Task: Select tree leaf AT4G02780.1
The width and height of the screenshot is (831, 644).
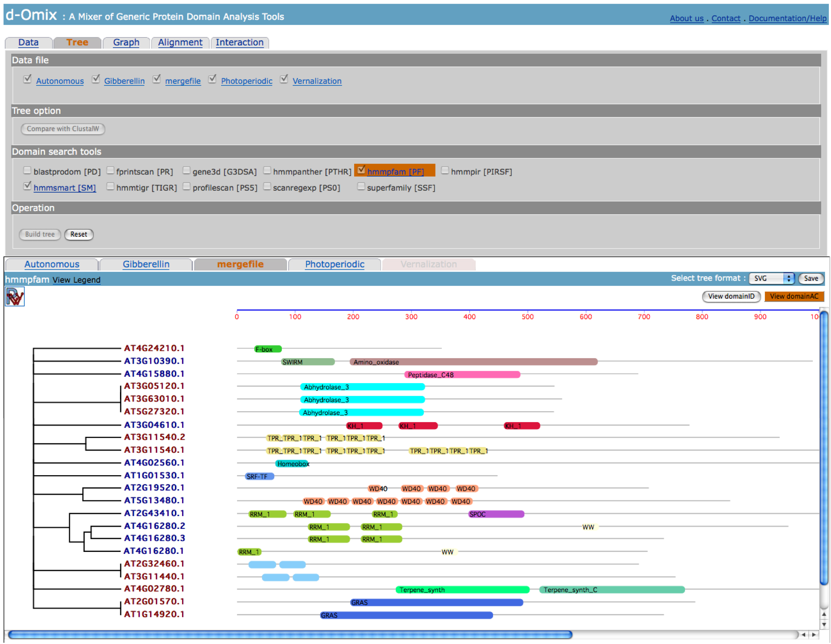Action: tap(154, 589)
